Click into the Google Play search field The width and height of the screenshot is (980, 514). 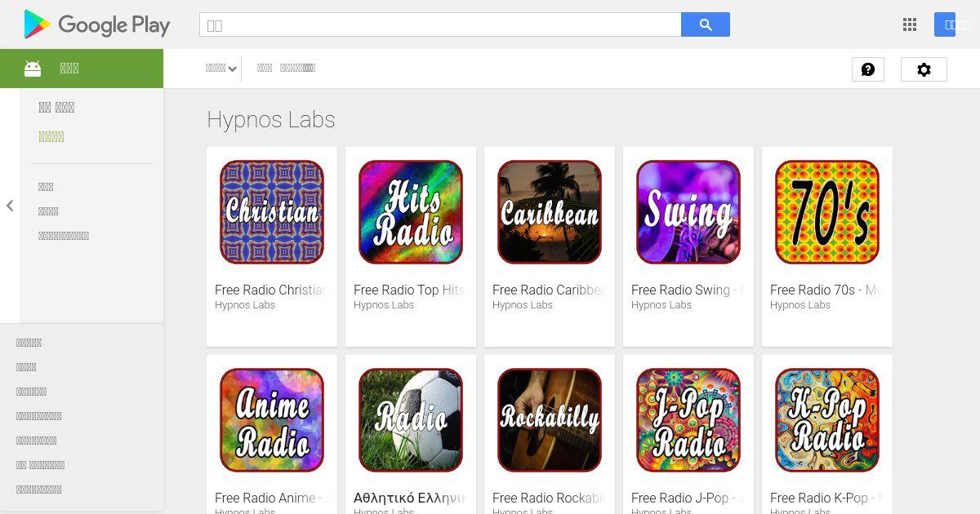click(440, 24)
